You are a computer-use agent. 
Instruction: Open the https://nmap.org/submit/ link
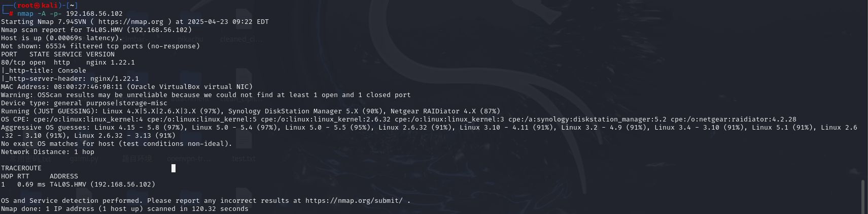[x=354, y=201]
